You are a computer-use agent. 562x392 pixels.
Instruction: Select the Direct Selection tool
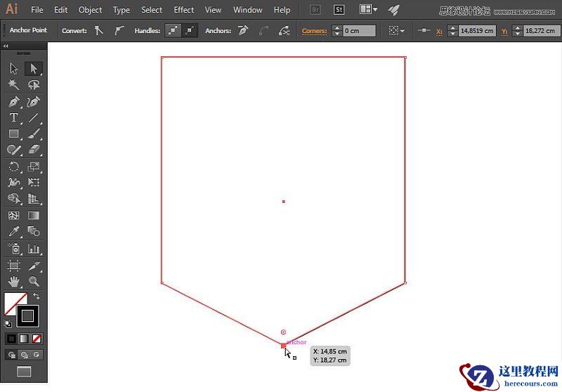click(34, 68)
